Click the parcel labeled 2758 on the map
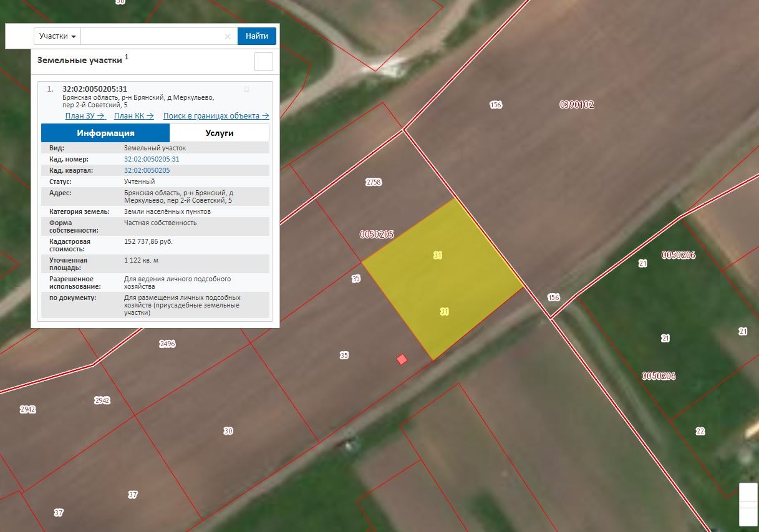 click(374, 182)
